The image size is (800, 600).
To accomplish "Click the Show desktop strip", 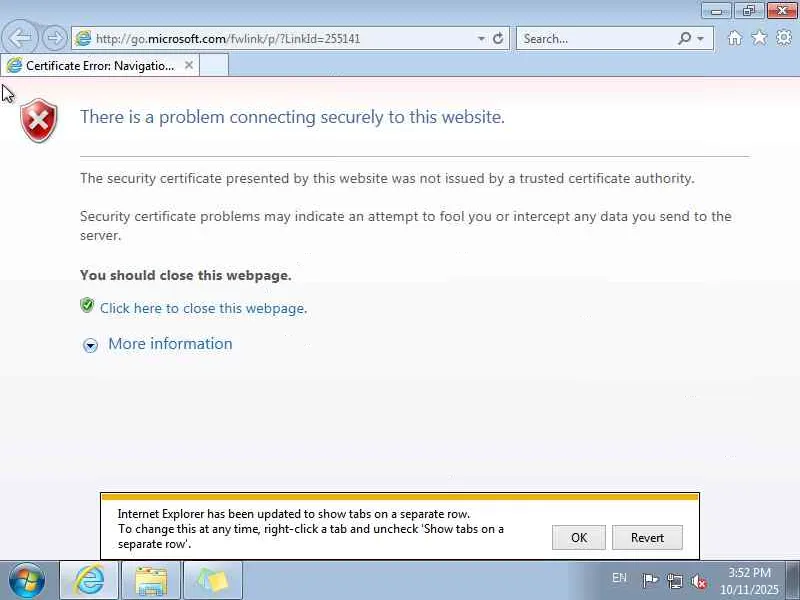I will coord(793,581).
